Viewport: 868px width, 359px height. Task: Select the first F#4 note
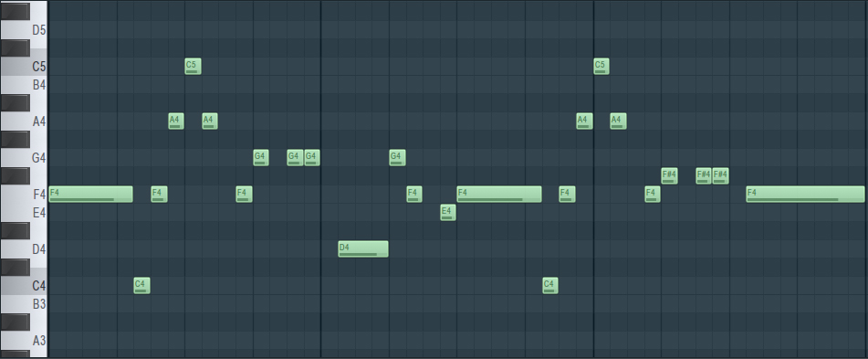point(669,176)
